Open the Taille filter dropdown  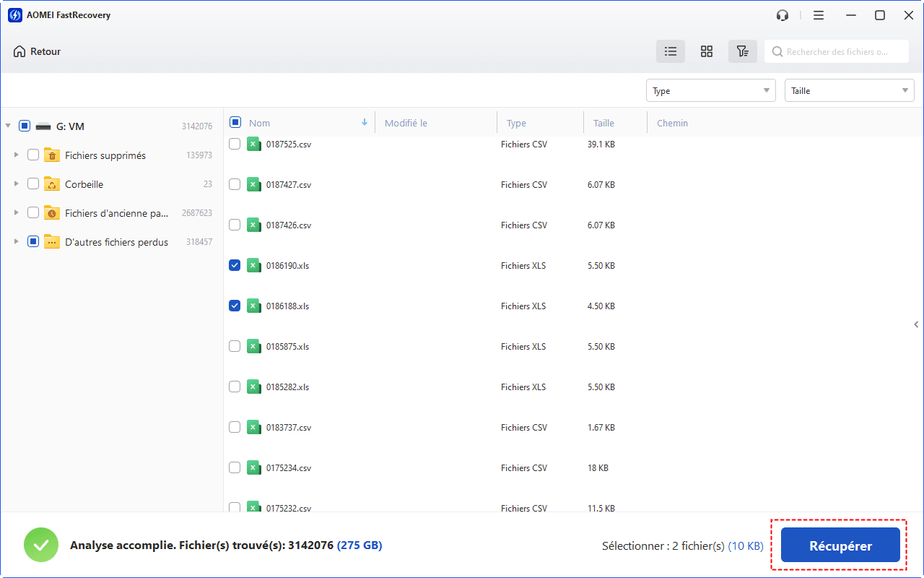[x=849, y=90]
